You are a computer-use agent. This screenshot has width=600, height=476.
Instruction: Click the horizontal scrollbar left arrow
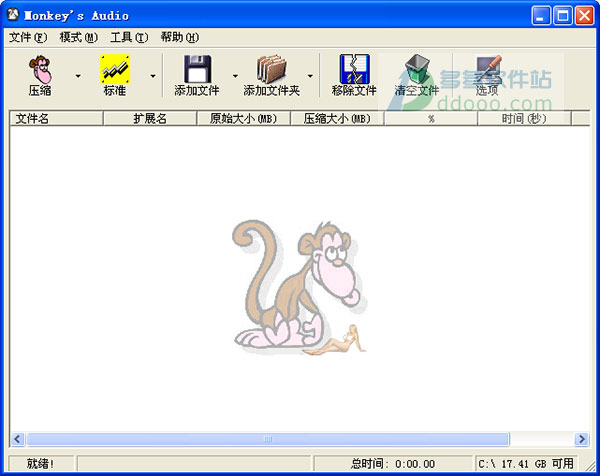click(17, 439)
